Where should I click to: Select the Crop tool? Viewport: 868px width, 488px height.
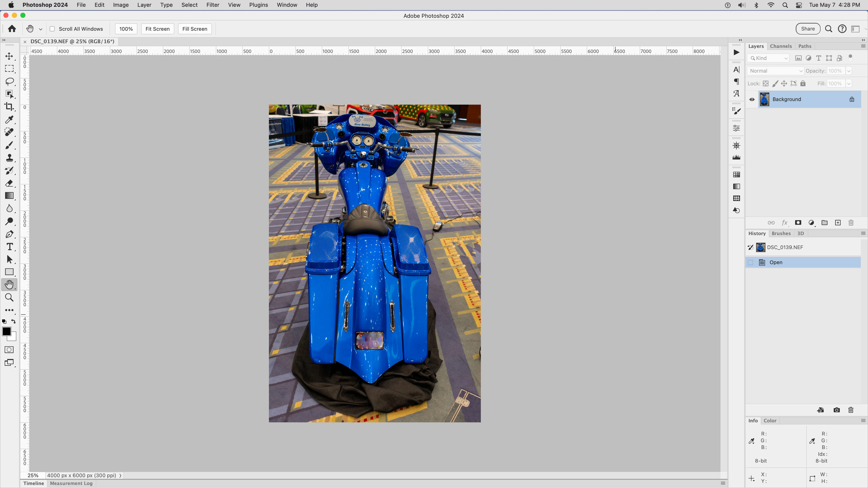(x=9, y=107)
